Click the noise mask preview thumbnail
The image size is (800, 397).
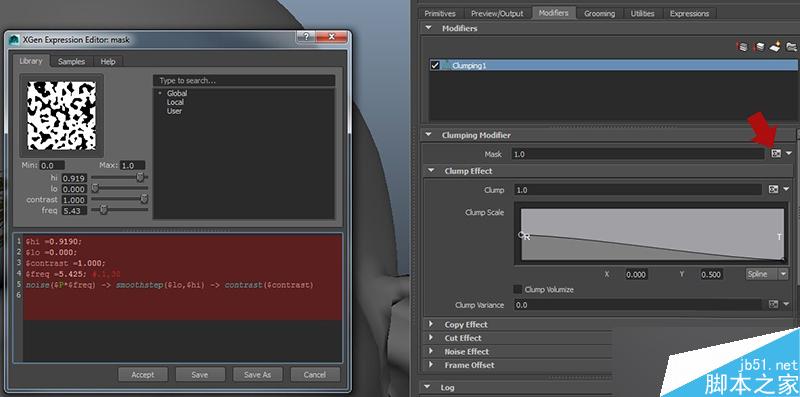61,115
